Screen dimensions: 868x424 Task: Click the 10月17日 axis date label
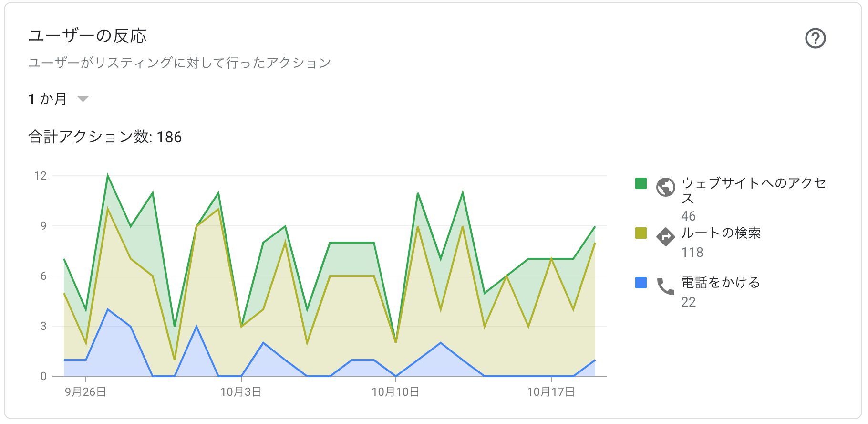pos(551,392)
